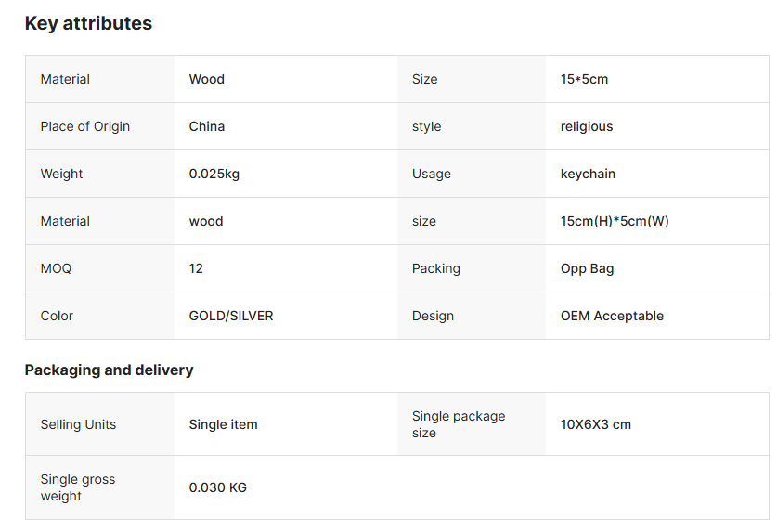Click the Key attributes heading
Screen dimensions: 777x532
pos(88,24)
